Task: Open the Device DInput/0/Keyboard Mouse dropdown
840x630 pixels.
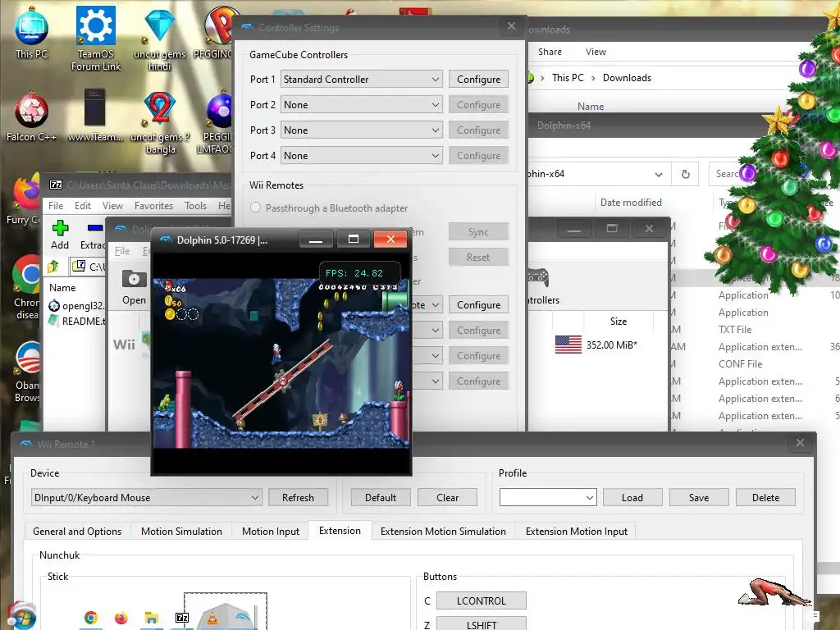Action: [x=146, y=498]
